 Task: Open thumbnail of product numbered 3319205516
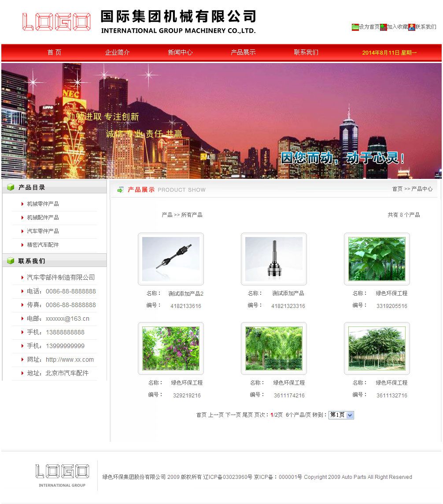coord(377,259)
